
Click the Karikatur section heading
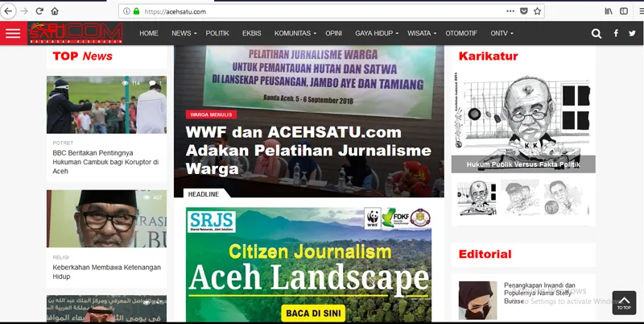point(489,56)
